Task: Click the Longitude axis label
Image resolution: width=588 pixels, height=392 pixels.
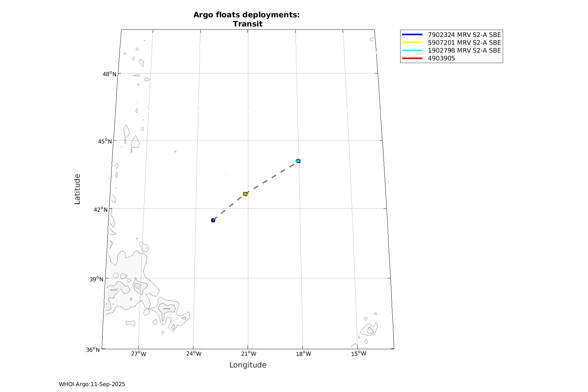Action: (x=248, y=365)
